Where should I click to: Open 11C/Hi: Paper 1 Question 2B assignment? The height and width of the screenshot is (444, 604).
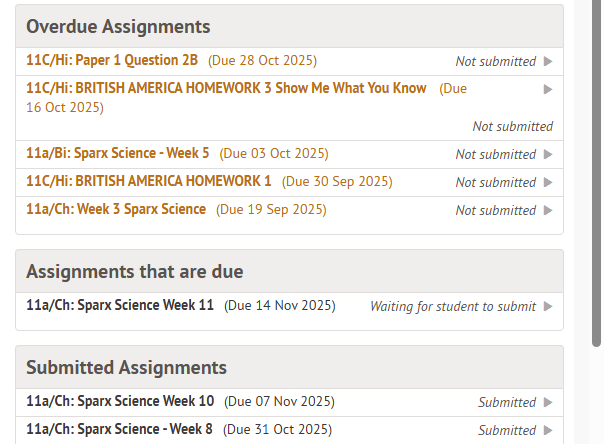[x=115, y=61]
